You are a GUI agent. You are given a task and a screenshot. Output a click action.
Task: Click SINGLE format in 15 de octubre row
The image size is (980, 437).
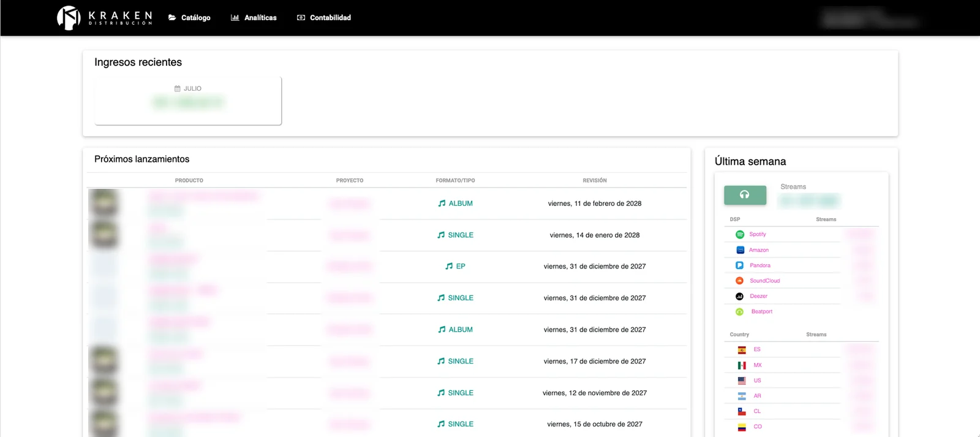click(461, 424)
